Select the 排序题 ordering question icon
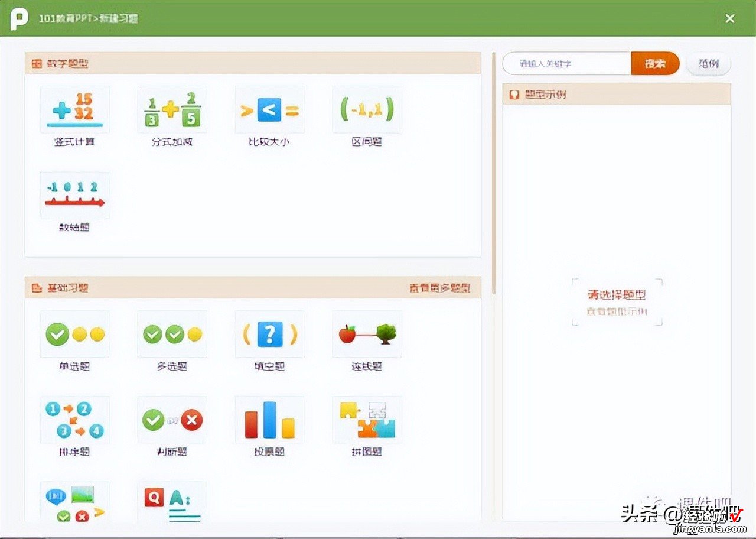The width and height of the screenshot is (756, 539). pos(74,420)
